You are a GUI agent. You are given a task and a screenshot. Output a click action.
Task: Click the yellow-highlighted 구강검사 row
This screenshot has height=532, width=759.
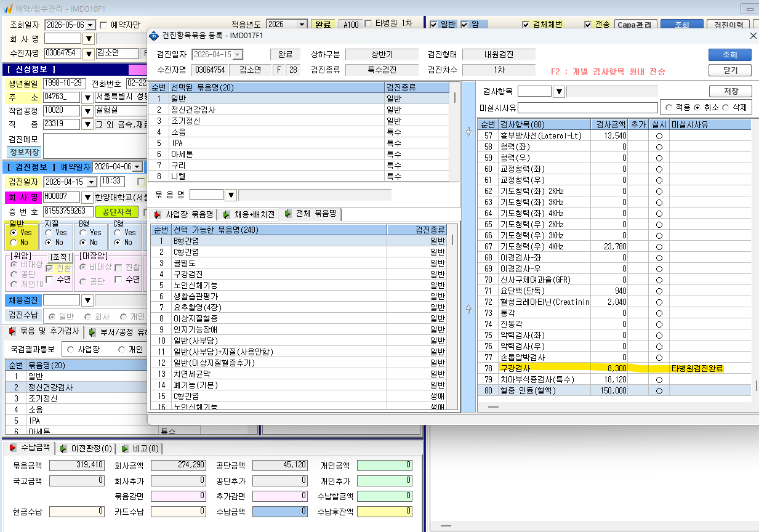pos(614,368)
